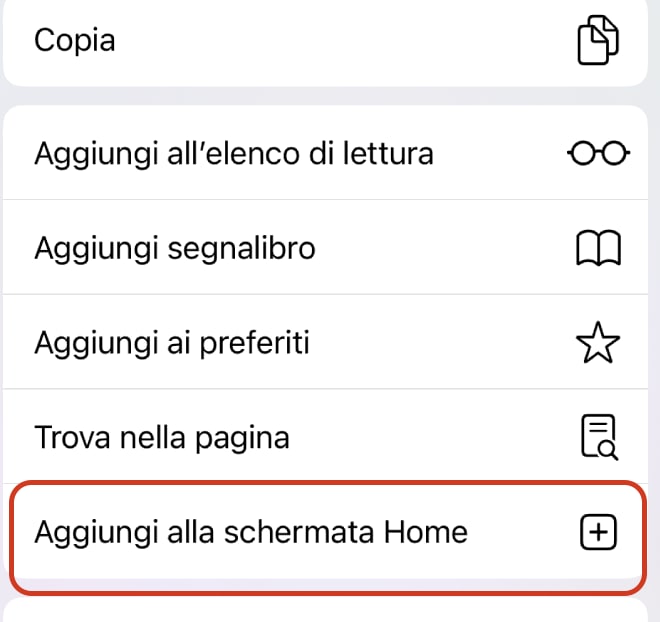
Task: Tap the 'Aggiungi ai preferiti' text label
Action: 172,343
